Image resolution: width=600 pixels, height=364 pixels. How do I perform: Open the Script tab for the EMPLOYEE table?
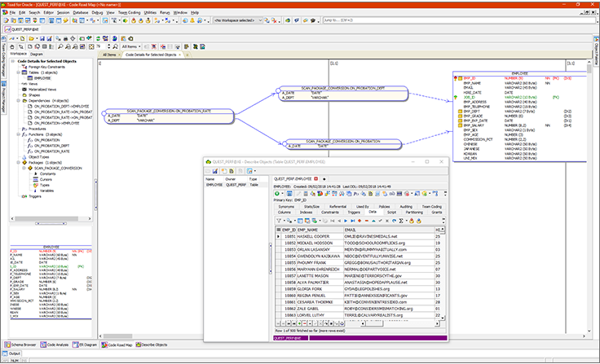pyautogui.click(x=393, y=212)
